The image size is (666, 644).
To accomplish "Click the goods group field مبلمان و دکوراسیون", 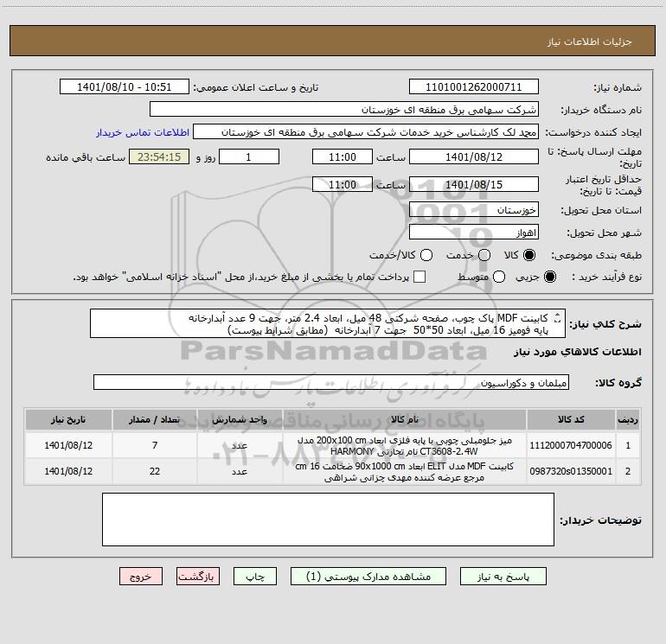I will point(331,382).
